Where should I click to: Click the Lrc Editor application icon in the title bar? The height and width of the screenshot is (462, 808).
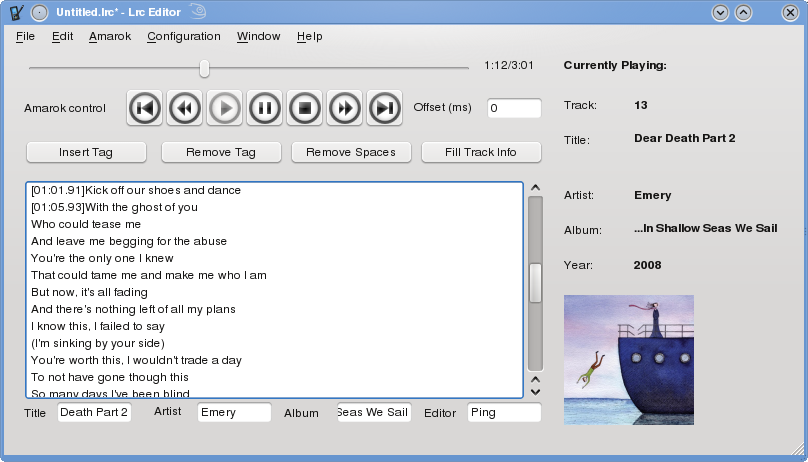click(x=16, y=12)
